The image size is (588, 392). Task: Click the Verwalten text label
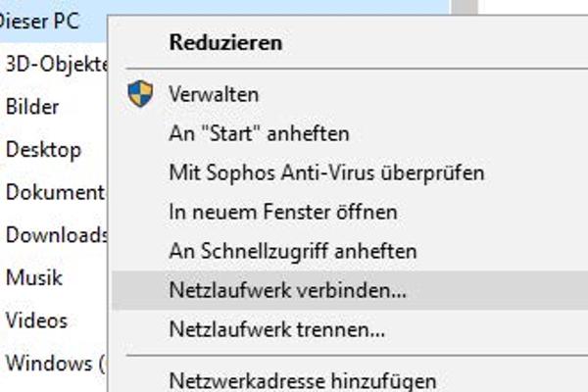pyautogui.click(x=214, y=95)
